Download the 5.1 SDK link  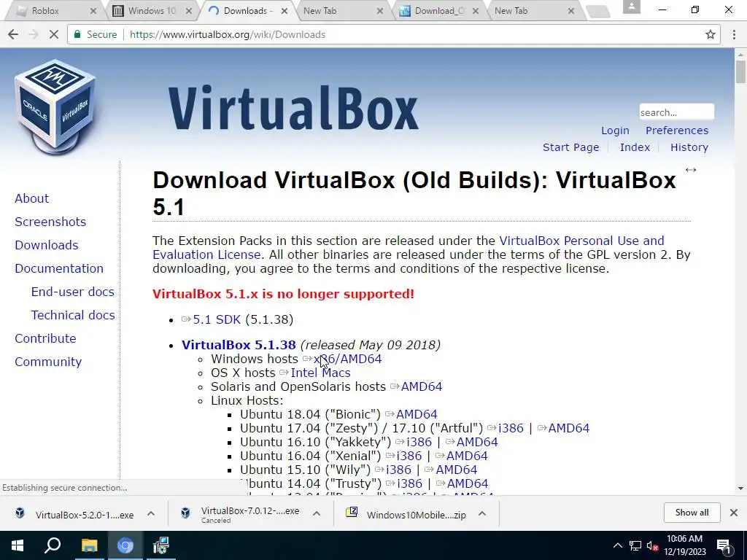pos(217,319)
